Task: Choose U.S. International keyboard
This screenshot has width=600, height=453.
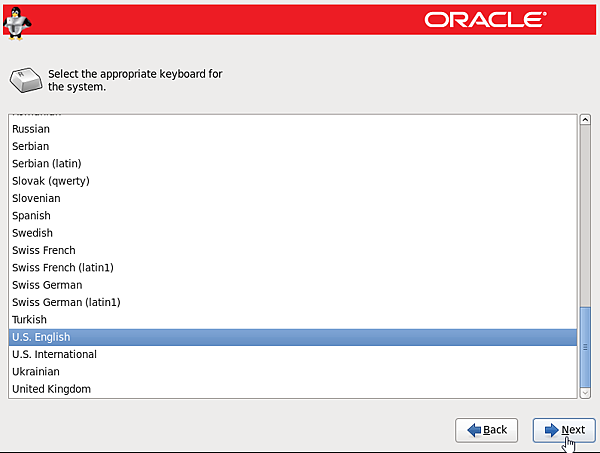Action: click(x=54, y=354)
